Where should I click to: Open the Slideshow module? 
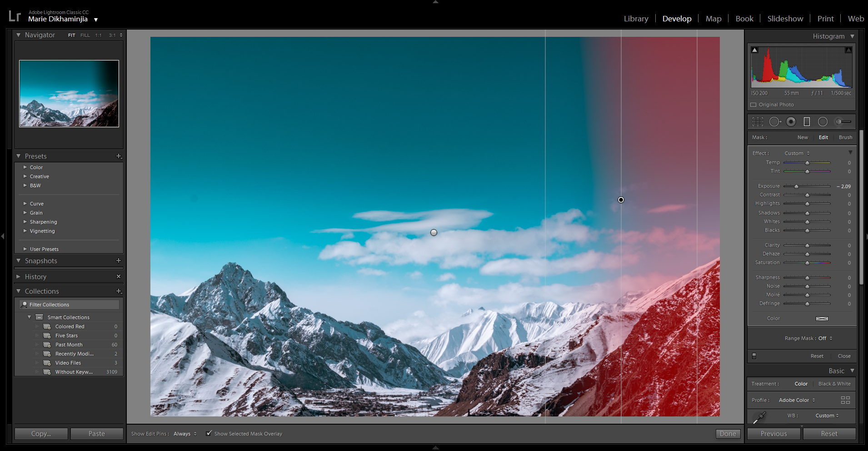[x=785, y=19]
